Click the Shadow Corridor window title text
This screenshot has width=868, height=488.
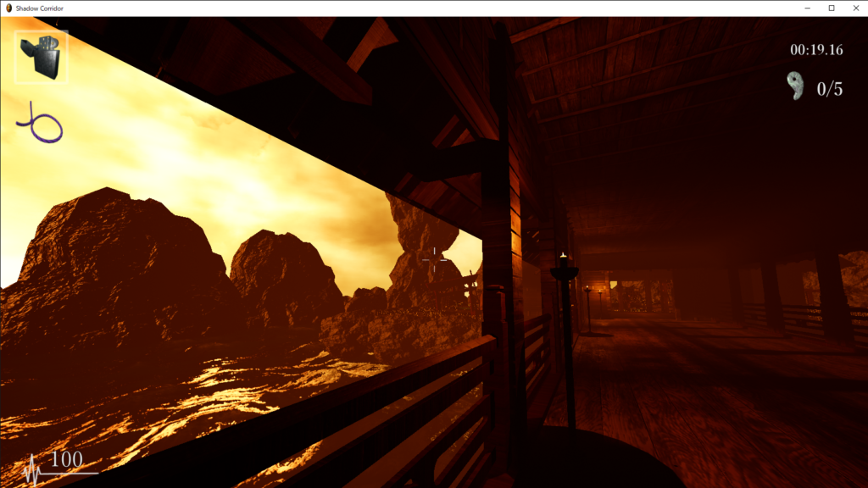pos(39,8)
